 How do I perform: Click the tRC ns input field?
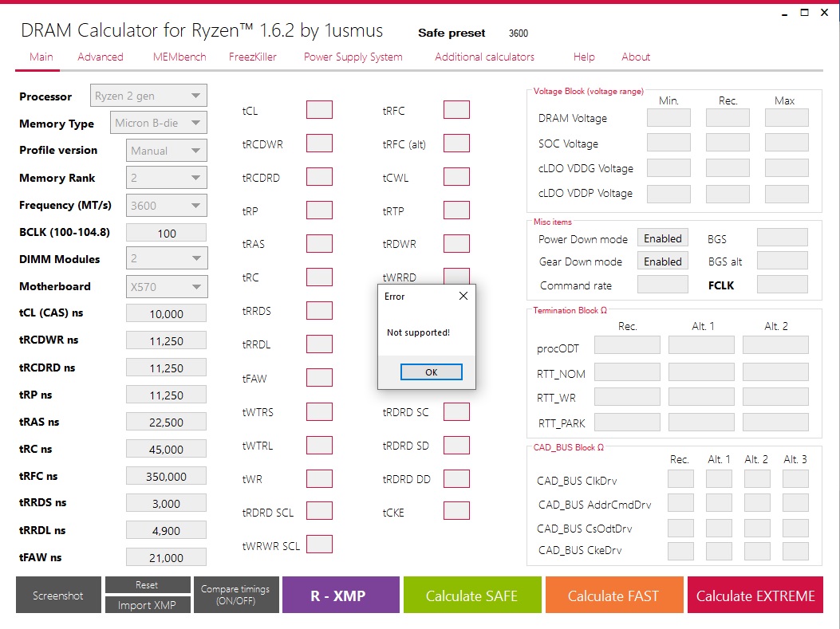pos(166,449)
